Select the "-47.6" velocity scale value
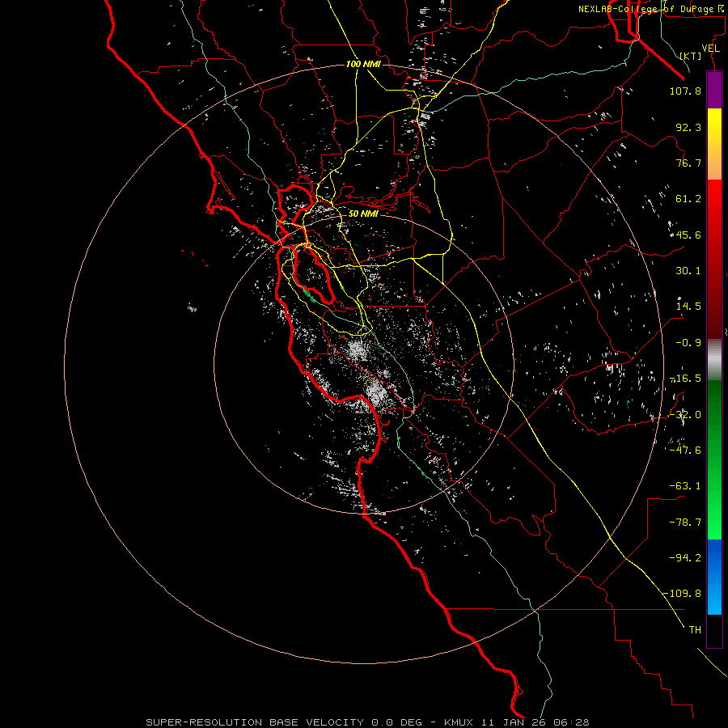Image resolution: width=728 pixels, height=728 pixels. [685, 451]
